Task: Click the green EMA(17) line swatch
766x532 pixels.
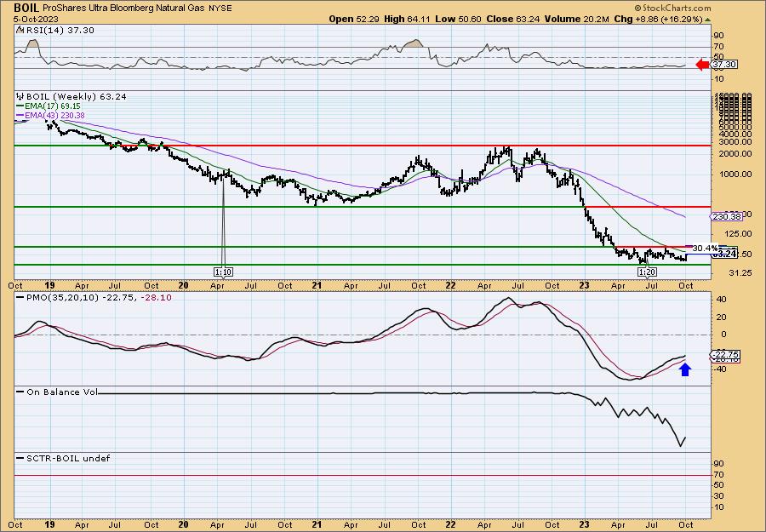Action: pos(20,106)
